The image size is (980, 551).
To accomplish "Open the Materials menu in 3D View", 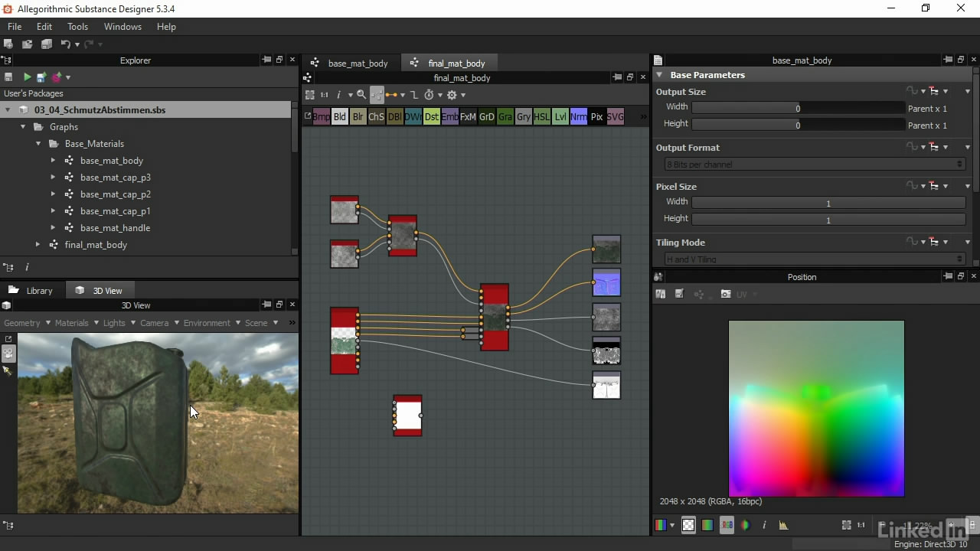I will [x=77, y=323].
